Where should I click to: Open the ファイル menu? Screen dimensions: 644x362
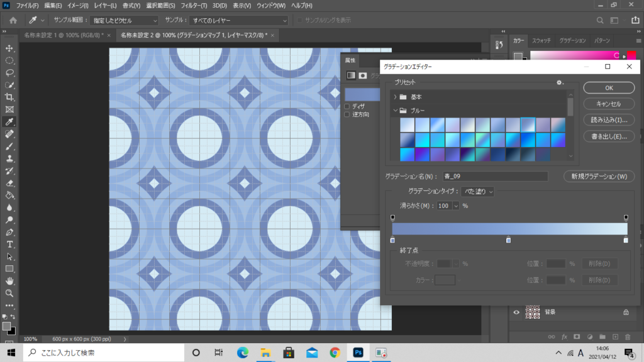click(27, 6)
